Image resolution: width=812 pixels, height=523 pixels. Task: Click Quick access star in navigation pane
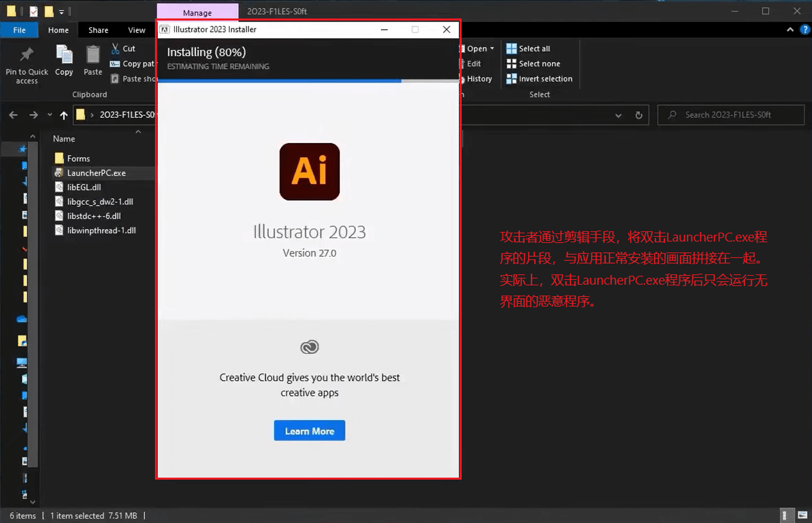22,149
